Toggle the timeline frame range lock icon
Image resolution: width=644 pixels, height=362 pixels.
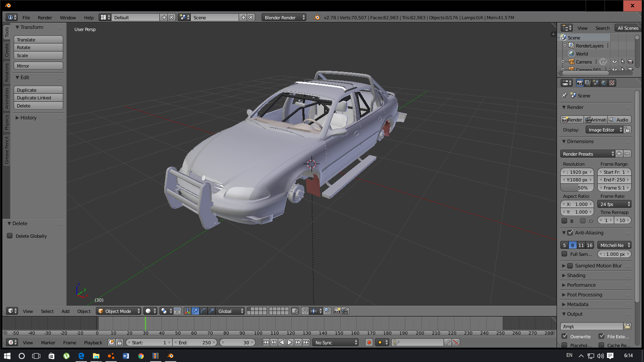tap(120, 342)
